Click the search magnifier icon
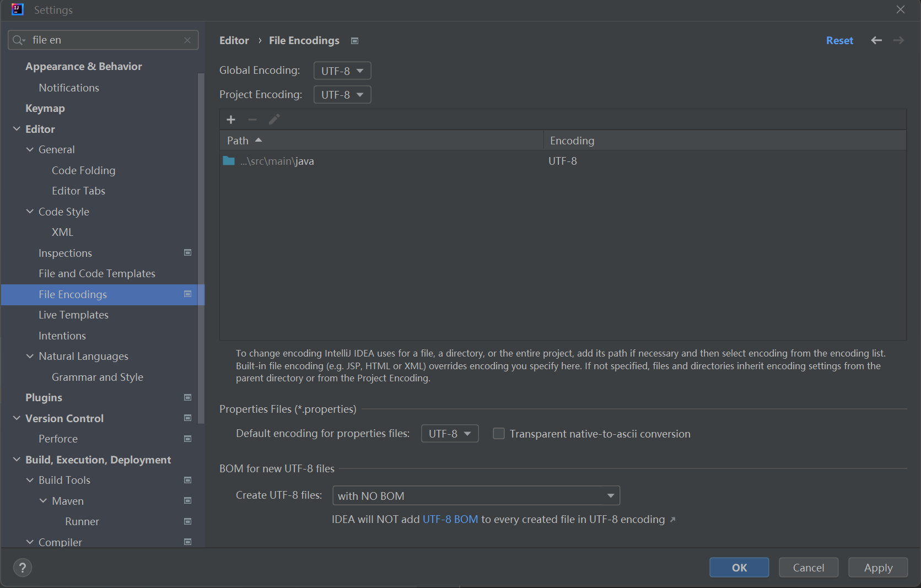The image size is (921, 588). pos(19,40)
